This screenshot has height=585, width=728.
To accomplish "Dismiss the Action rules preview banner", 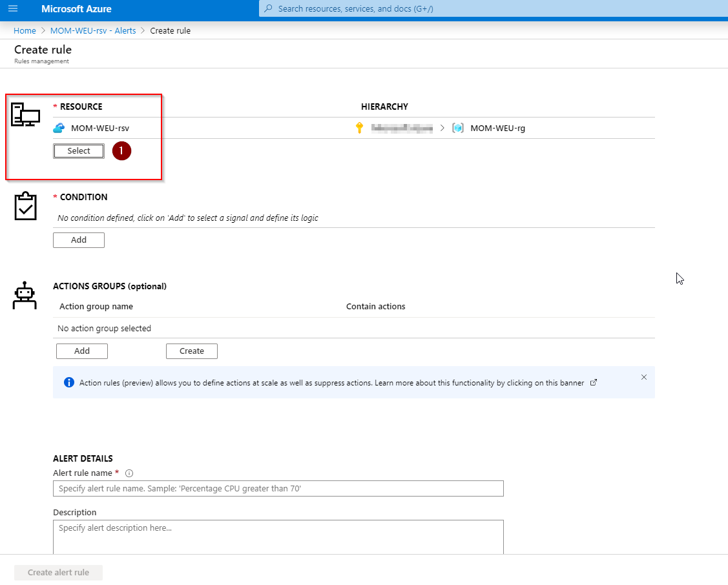I will coord(644,376).
